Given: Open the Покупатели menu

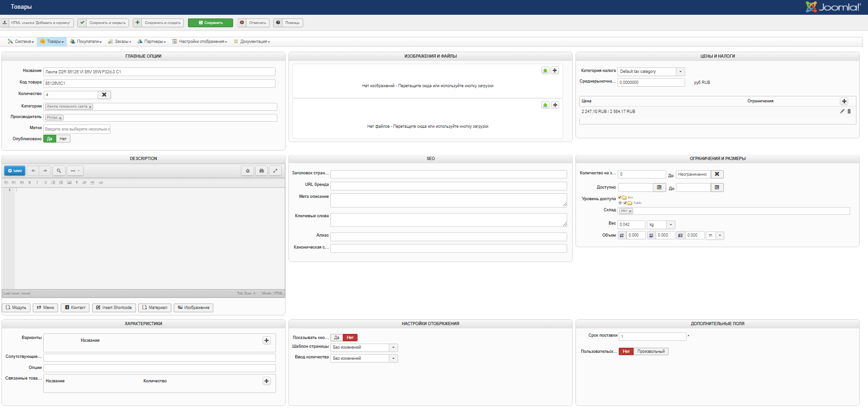Looking at the screenshot, I should click(88, 42).
